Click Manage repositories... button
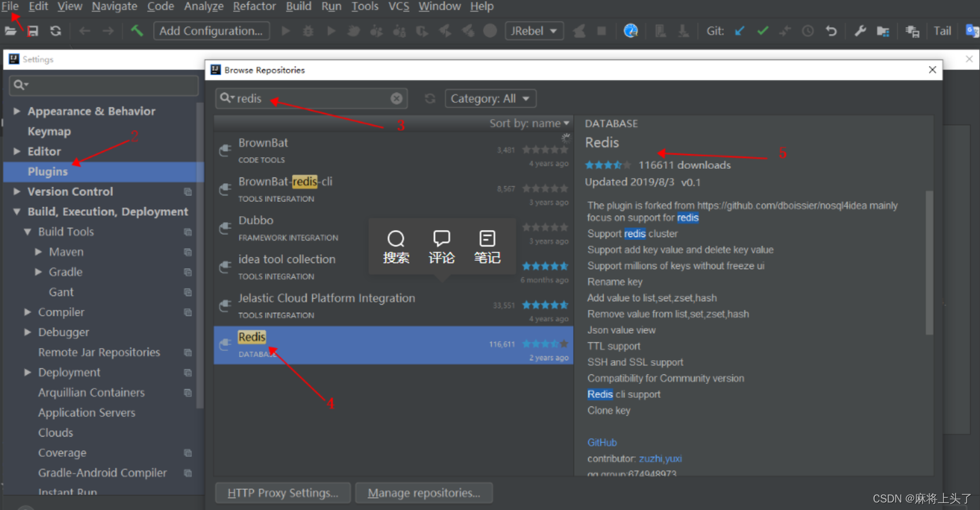Screen dimensions: 980x510 pos(424,493)
